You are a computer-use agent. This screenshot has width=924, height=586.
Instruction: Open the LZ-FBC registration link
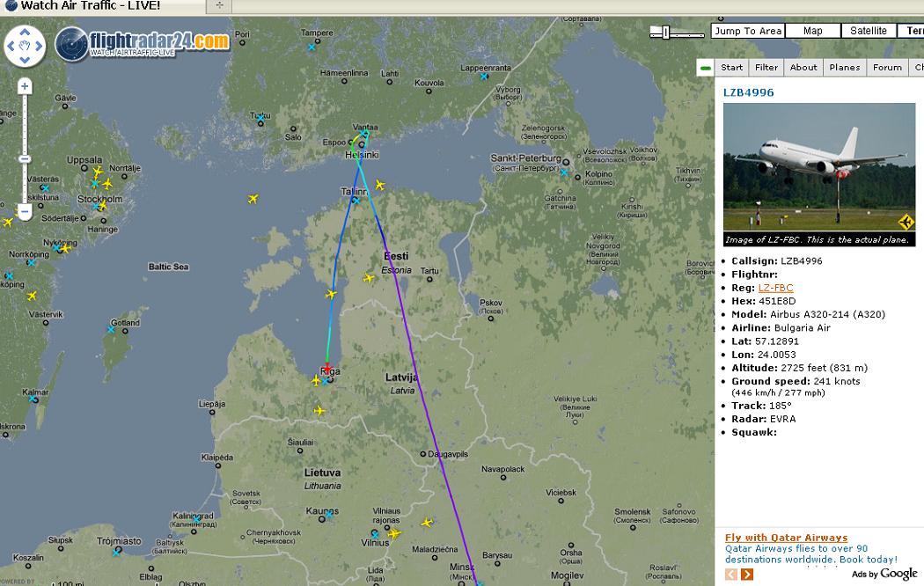[x=775, y=288]
